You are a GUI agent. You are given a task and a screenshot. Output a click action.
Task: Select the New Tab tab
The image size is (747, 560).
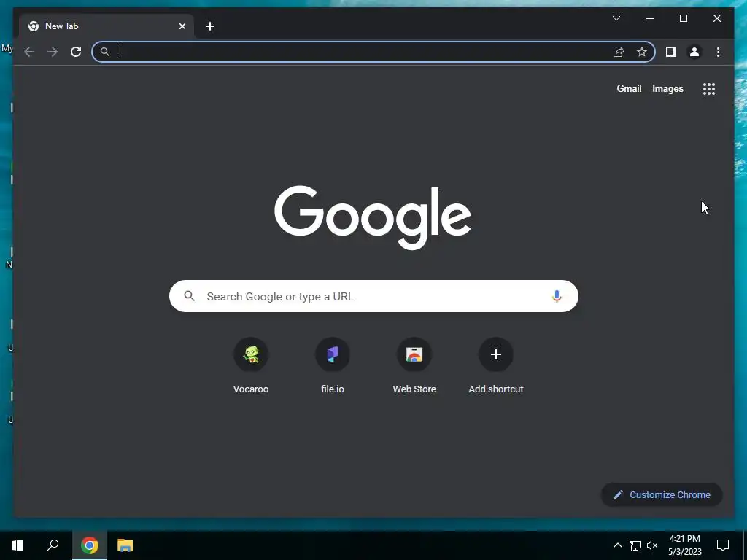pyautogui.click(x=107, y=26)
